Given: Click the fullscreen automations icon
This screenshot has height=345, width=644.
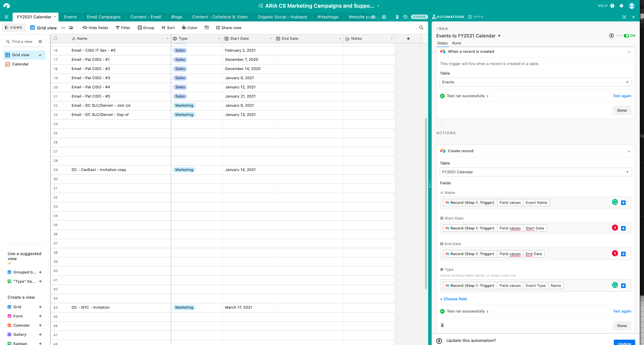Looking at the screenshot, I should [x=624, y=17].
